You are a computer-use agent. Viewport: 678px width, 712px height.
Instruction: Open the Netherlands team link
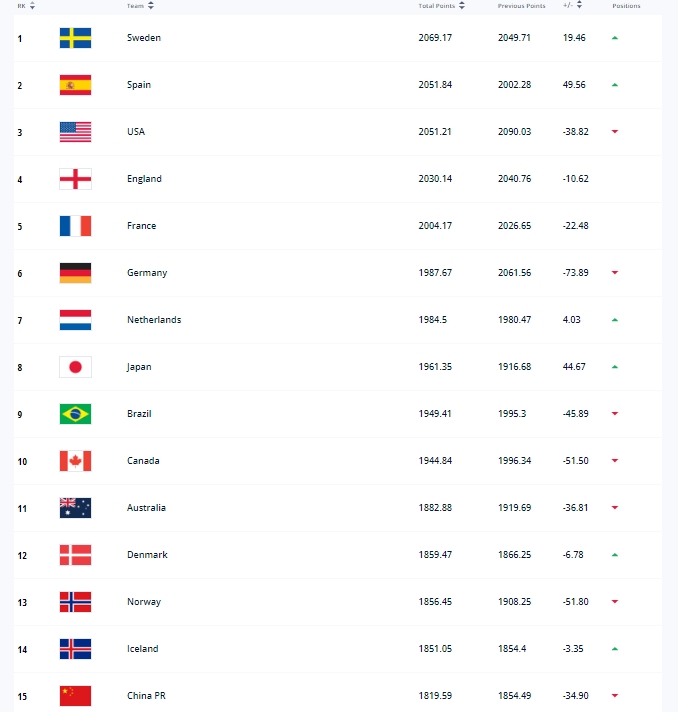[154, 320]
